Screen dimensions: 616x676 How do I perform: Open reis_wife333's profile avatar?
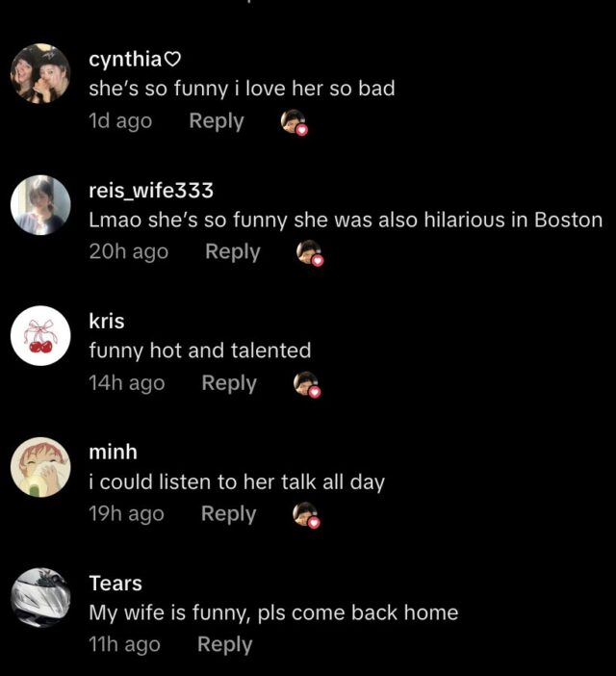[x=40, y=205]
